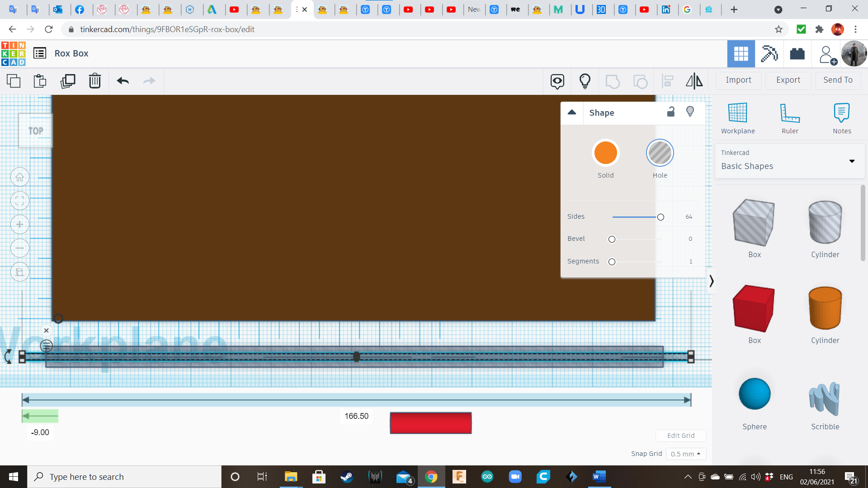
Task: Open the Snap Grid dropdown
Action: coord(685,454)
